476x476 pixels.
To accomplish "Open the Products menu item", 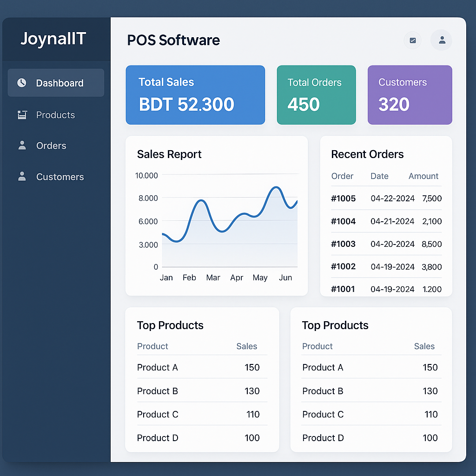I will click(x=55, y=115).
